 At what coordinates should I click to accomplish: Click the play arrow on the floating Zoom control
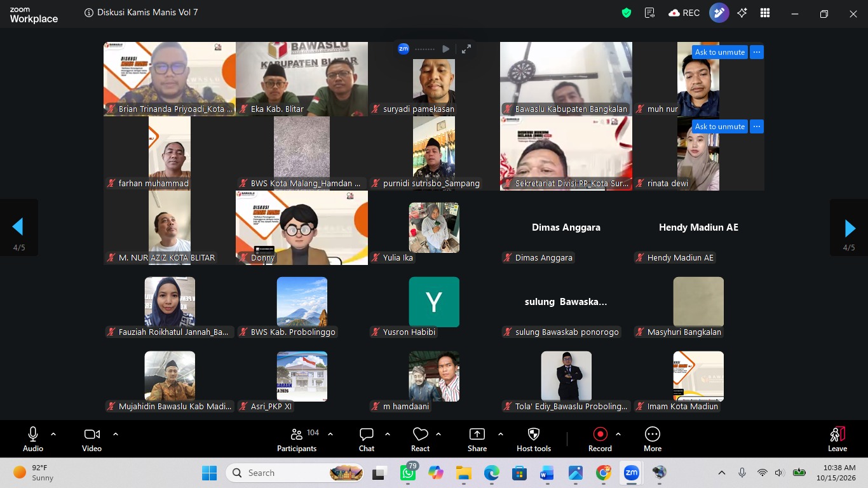click(x=446, y=49)
